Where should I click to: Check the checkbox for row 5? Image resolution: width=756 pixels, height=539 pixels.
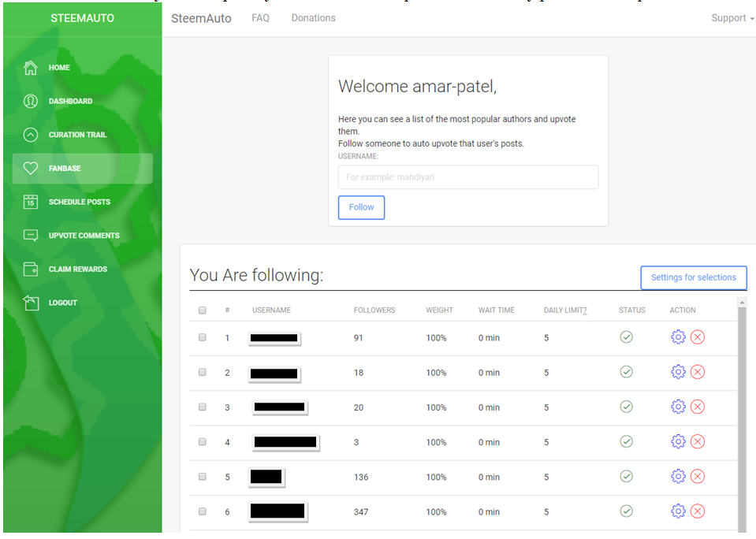click(203, 476)
